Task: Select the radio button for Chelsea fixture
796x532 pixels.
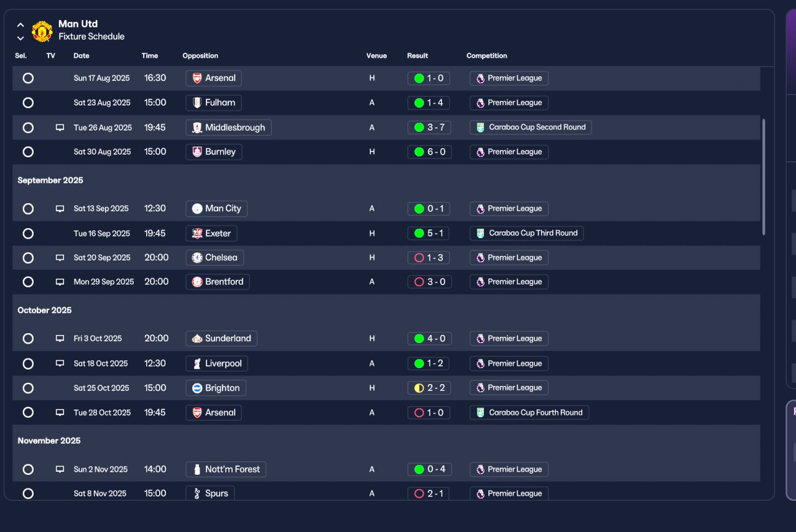Action: coord(28,258)
